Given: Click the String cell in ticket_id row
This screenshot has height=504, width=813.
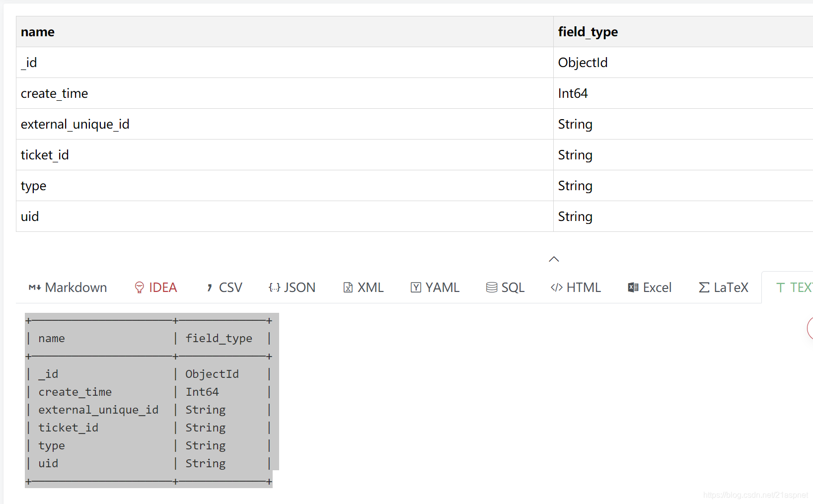Looking at the screenshot, I should [x=683, y=155].
